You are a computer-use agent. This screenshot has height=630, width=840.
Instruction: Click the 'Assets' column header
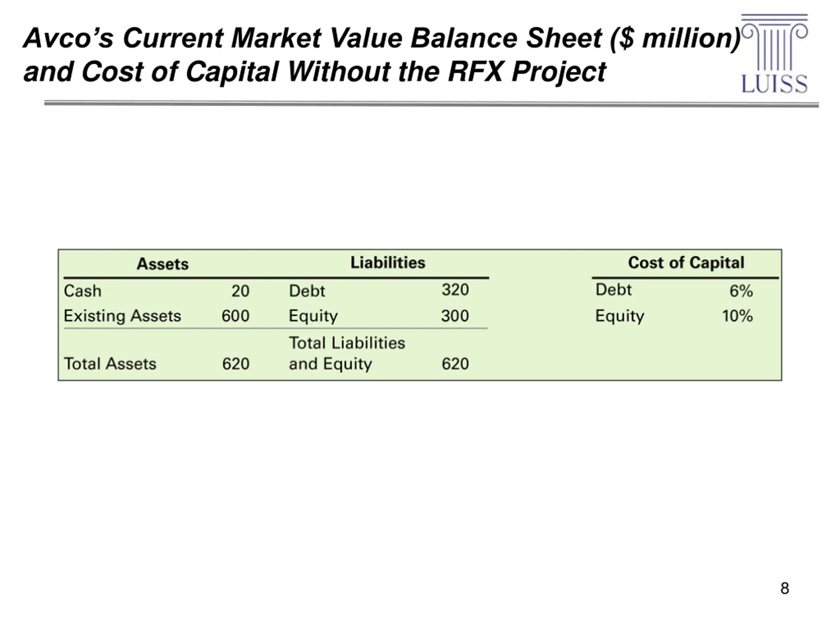[162, 264]
